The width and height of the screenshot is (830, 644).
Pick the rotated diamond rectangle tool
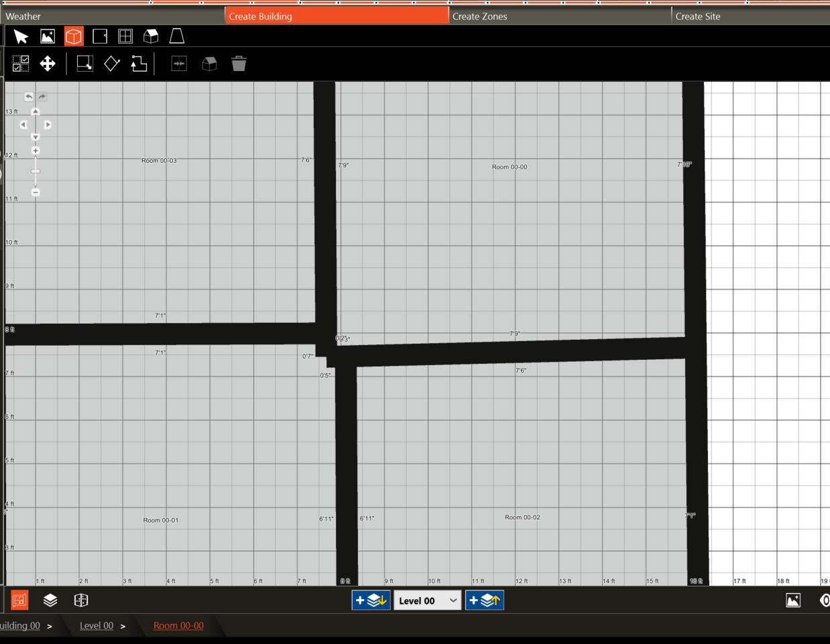[x=112, y=64]
